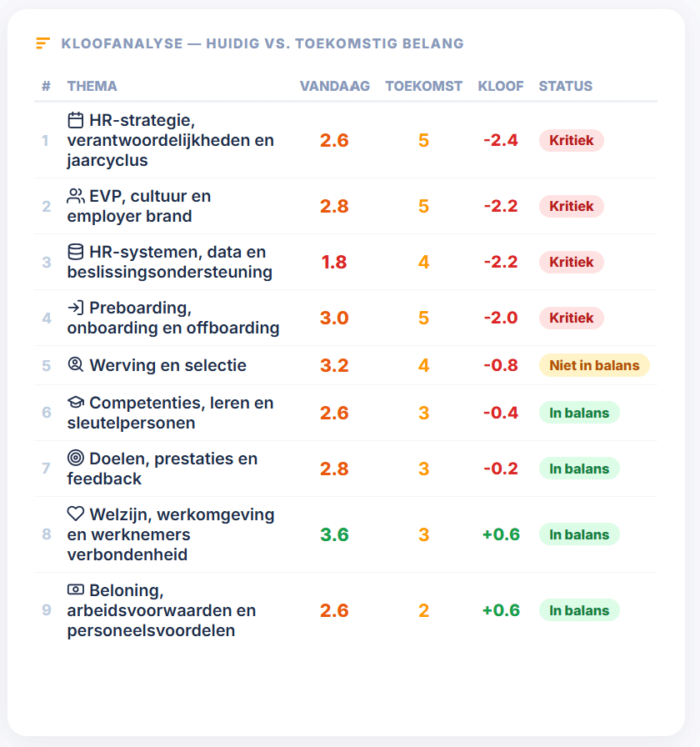Image resolution: width=700 pixels, height=747 pixels.
Task: Click the STATUS column header
Action: tap(565, 86)
